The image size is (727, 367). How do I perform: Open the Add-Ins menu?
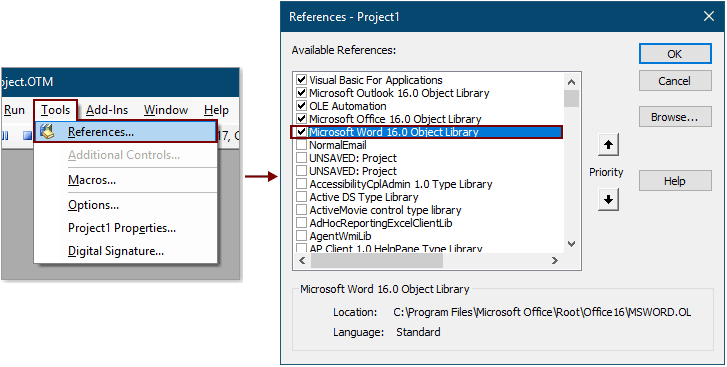(107, 110)
